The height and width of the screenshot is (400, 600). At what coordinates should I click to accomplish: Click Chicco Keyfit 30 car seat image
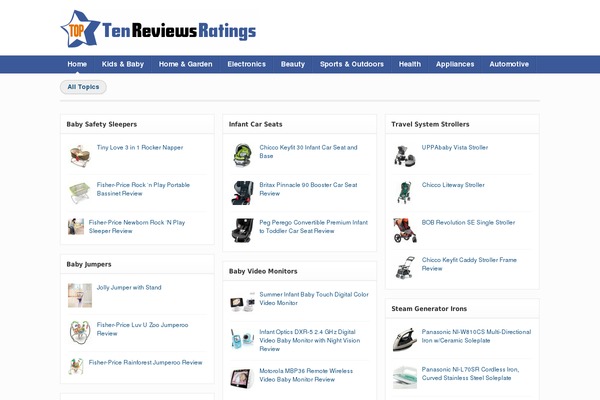243,155
